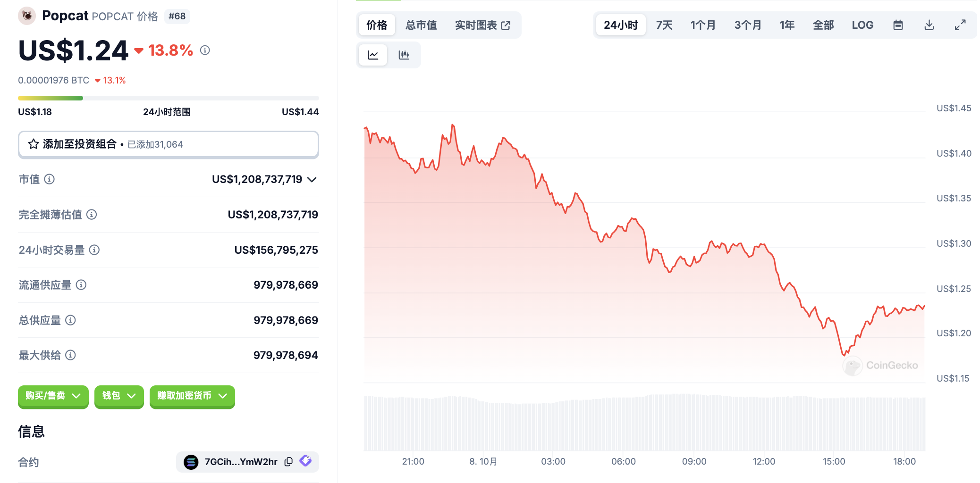Open the 购买/售卖 dropdown
The height and width of the screenshot is (483, 980).
click(x=53, y=396)
